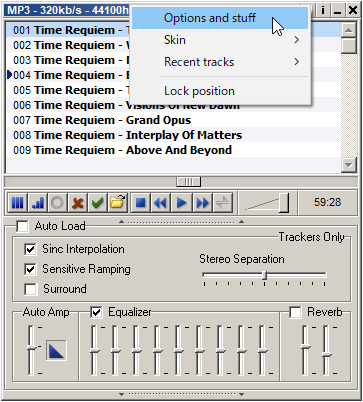363x402 pixels.
Task: Stop playback with the square button
Action: (141, 203)
